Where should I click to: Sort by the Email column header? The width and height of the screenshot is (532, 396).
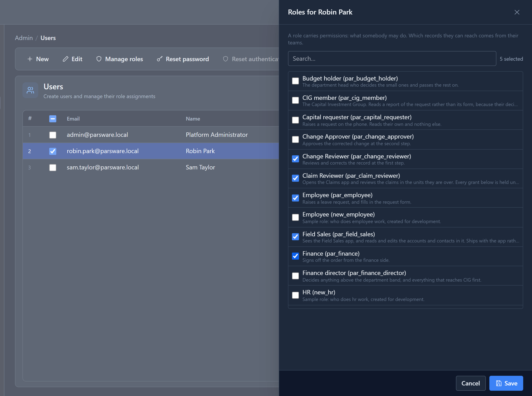[73, 119]
